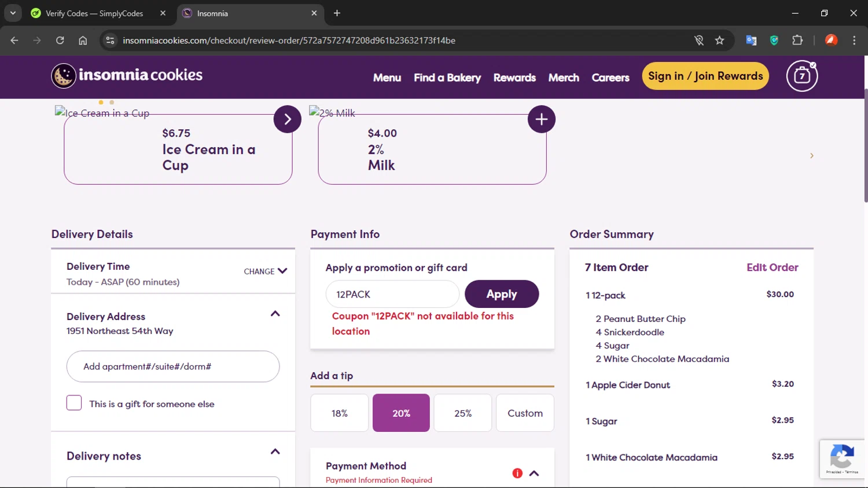Collapse the Payment Method section

tap(534, 473)
